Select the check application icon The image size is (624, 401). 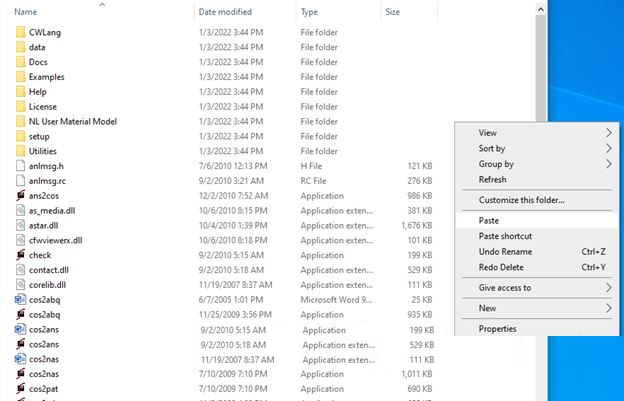[x=20, y=255]
